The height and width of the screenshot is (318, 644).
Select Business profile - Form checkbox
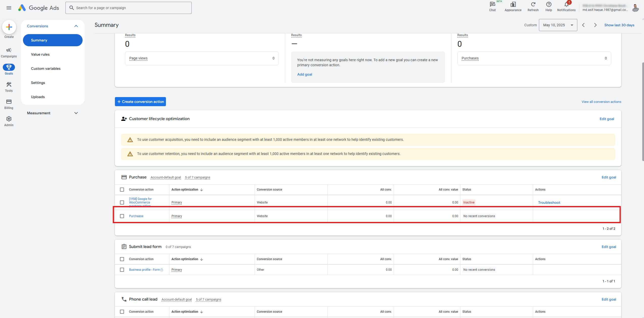pyautogui.click(x=122, y=270)
